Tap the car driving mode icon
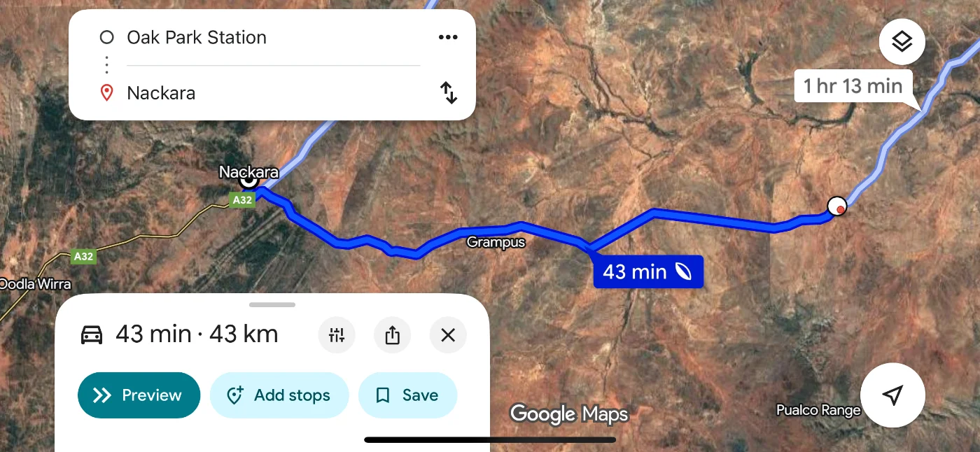Image resolution: width=980 pixels, height=452 pixels. click(92, 334)
